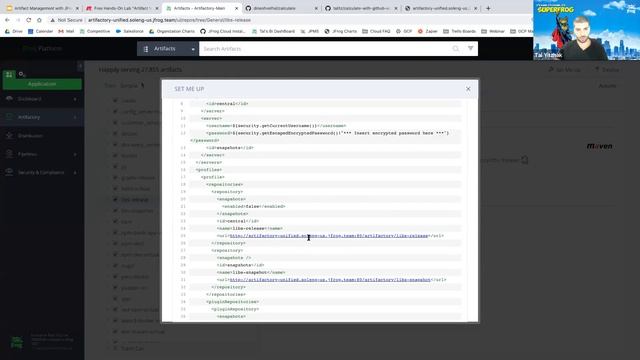
Task: Switch to Artifact Management with JFrog tab
Action: pos(42,8)
